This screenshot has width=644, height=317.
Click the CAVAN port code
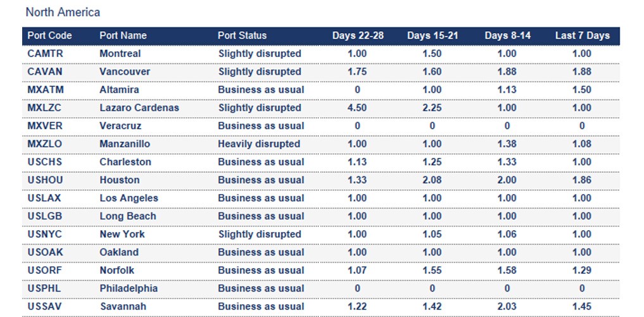45,72
